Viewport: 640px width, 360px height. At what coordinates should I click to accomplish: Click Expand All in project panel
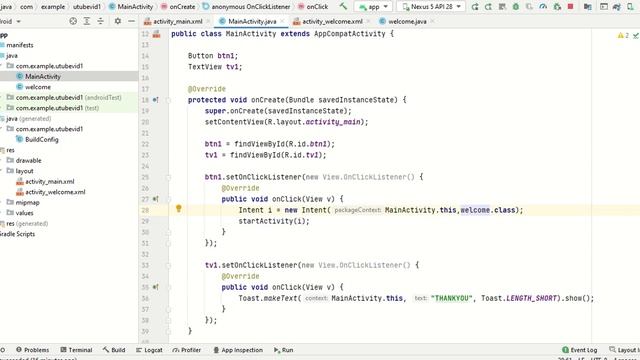tap(87, 21)
